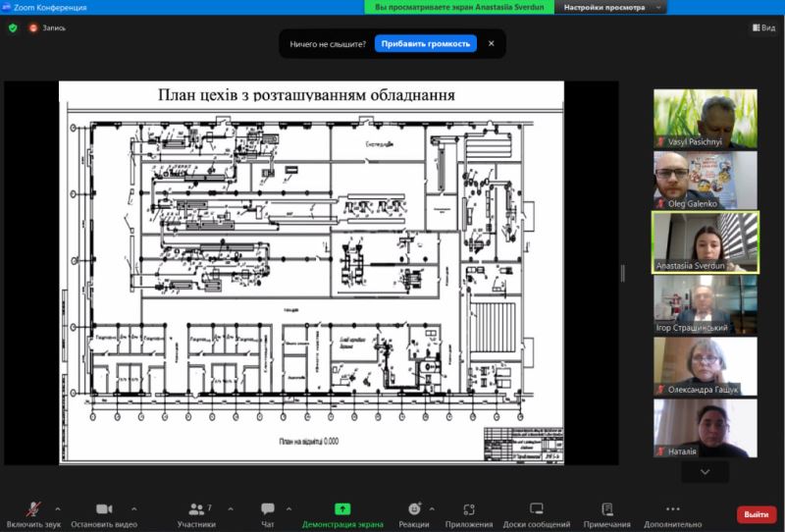Screen dimensions: 785x532
Task: Open the Участники participants panel
Action: 195,509
